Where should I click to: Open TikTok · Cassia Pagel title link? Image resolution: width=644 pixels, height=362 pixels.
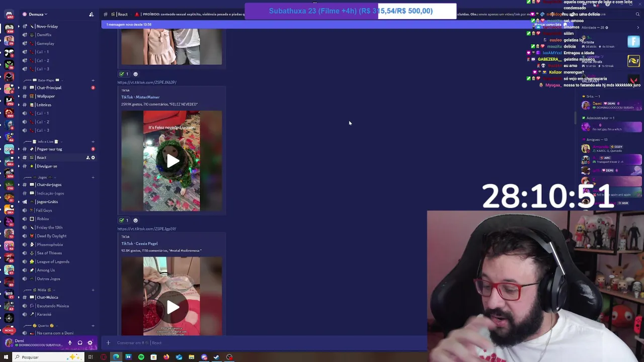coord(139,243)
